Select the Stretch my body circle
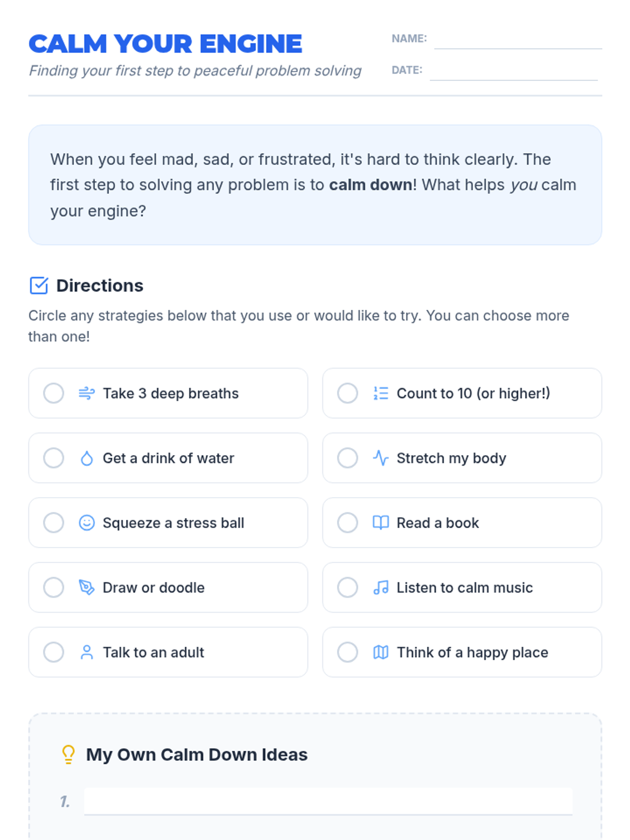 click(348, 458)
